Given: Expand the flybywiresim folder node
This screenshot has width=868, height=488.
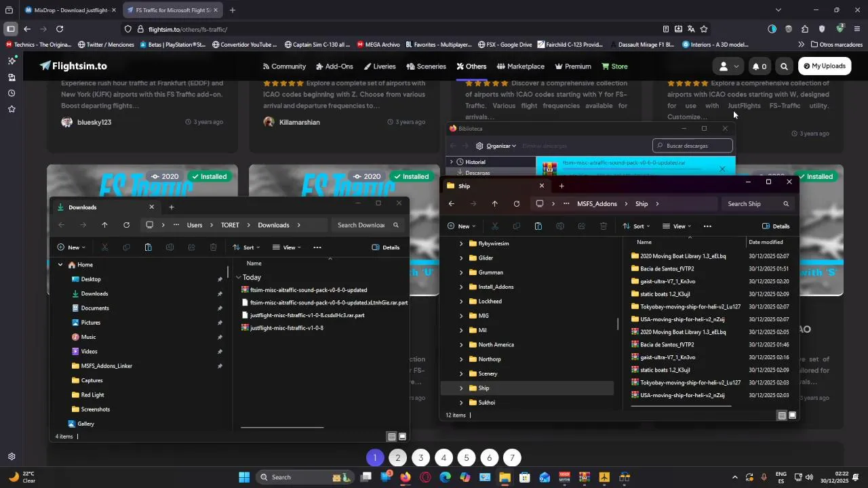Looking at the screenshot, I should (x=462, y=243).
